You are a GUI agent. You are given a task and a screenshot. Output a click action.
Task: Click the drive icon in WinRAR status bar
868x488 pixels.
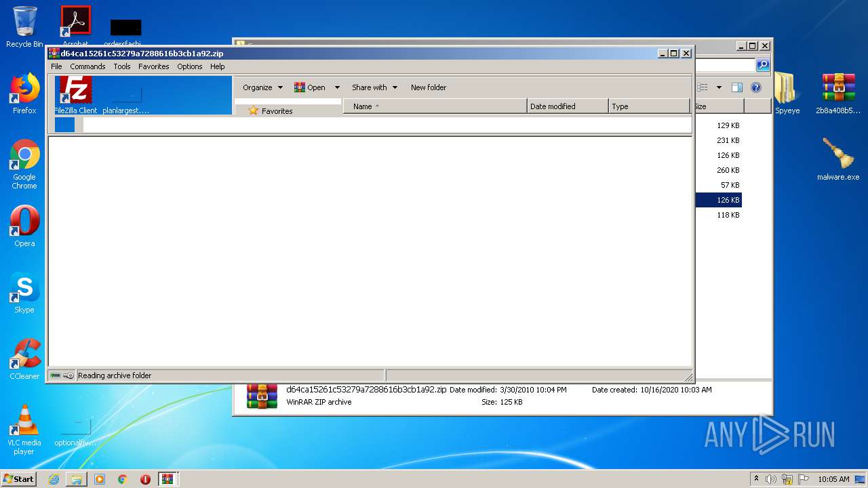[x=56, y=375]
